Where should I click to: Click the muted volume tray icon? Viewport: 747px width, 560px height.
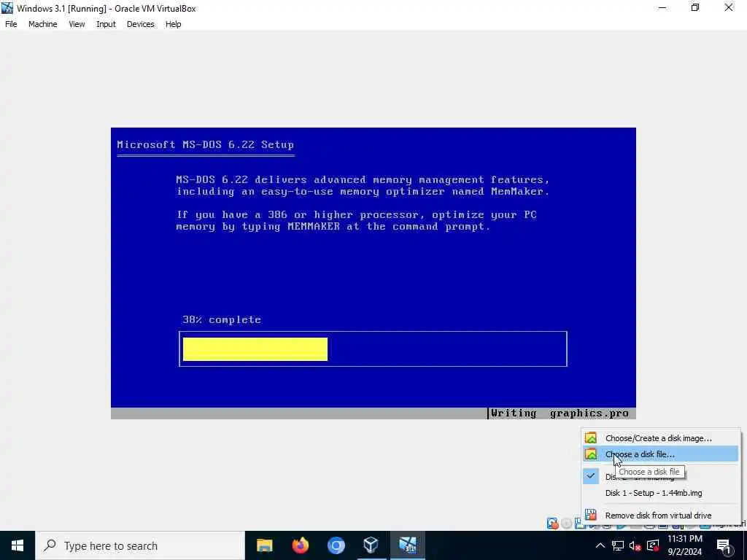tap(635, 545)
